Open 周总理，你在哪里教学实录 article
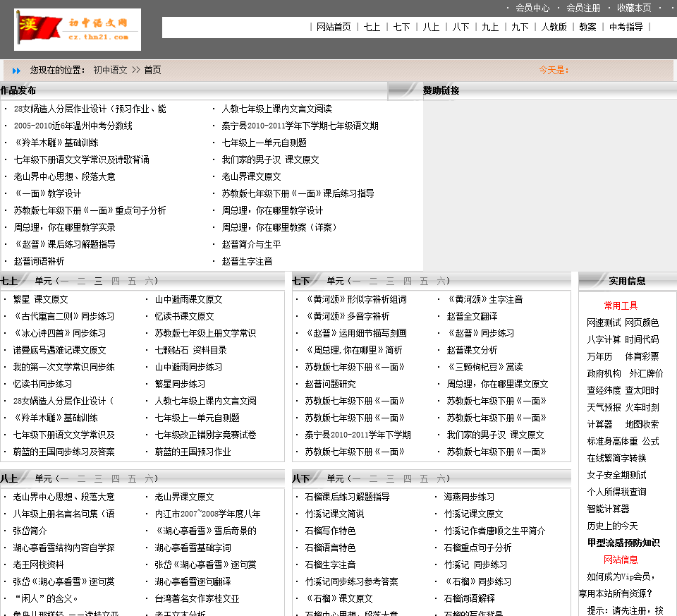 point(64,227)
